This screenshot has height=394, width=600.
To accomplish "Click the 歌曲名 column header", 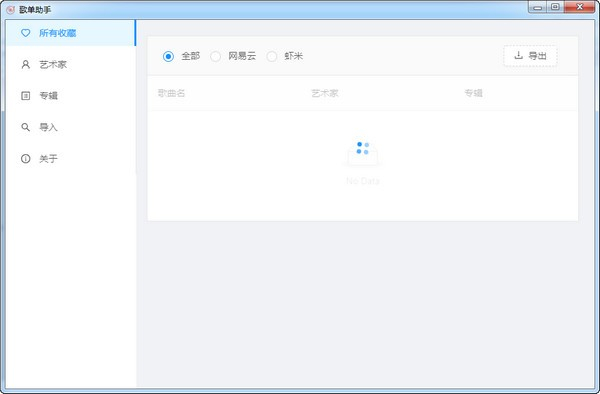I will [x=171, y=93].
